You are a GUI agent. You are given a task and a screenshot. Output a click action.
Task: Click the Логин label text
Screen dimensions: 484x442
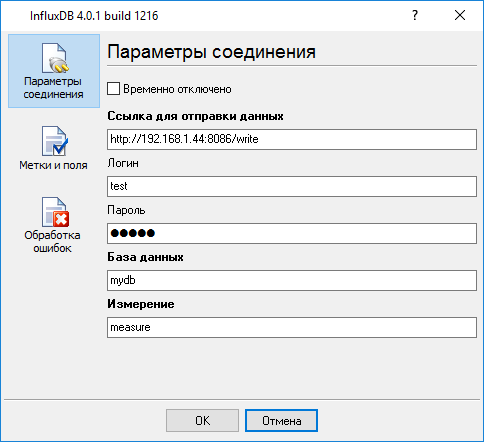click(123, 163)
